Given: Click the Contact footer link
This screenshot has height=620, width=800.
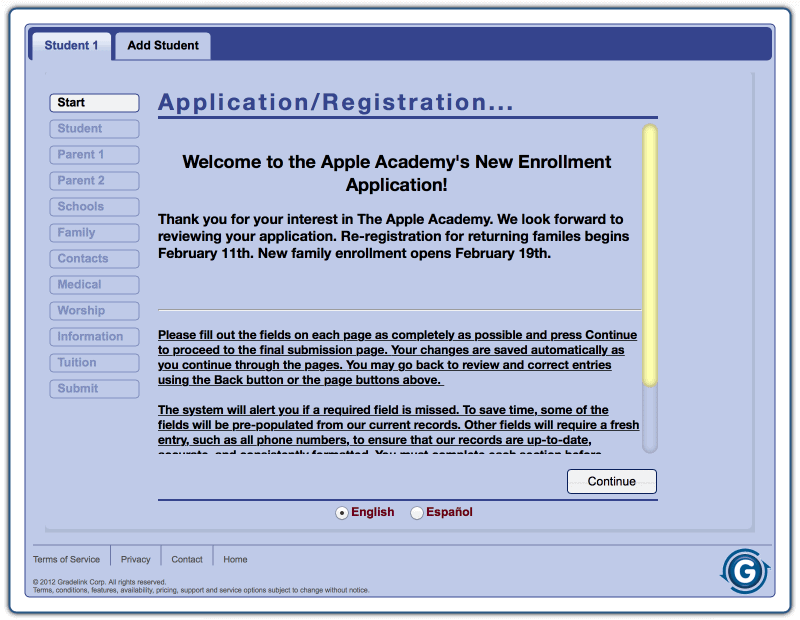Looking at the screenshot, I should (x=187, y=559).
